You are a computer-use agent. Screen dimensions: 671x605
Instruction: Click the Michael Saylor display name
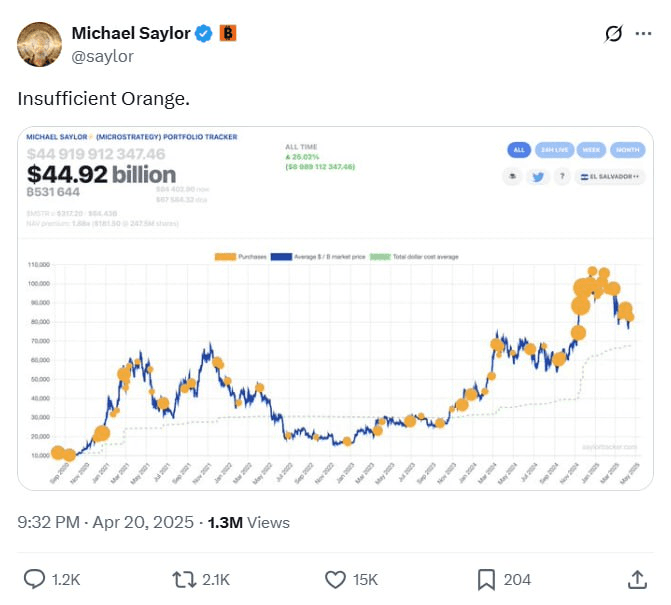pos(130,34)
